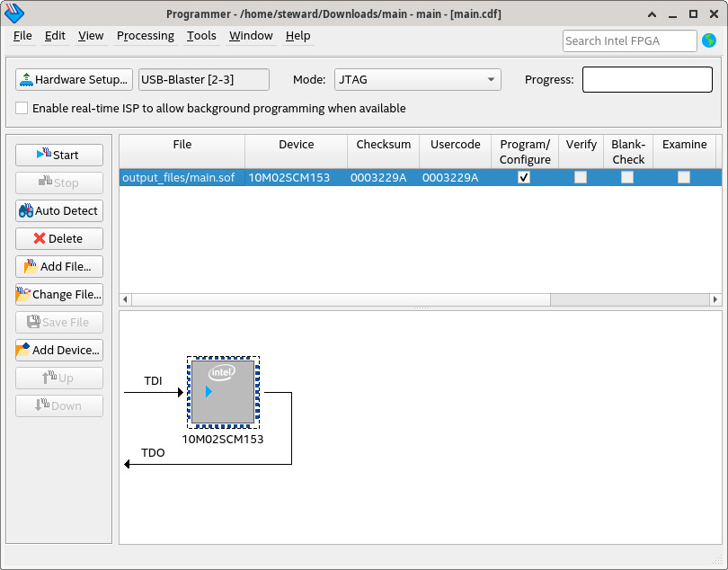728x570 pixels.
Task: Open the Add File dialog
Action: click(x=59, y=267)
